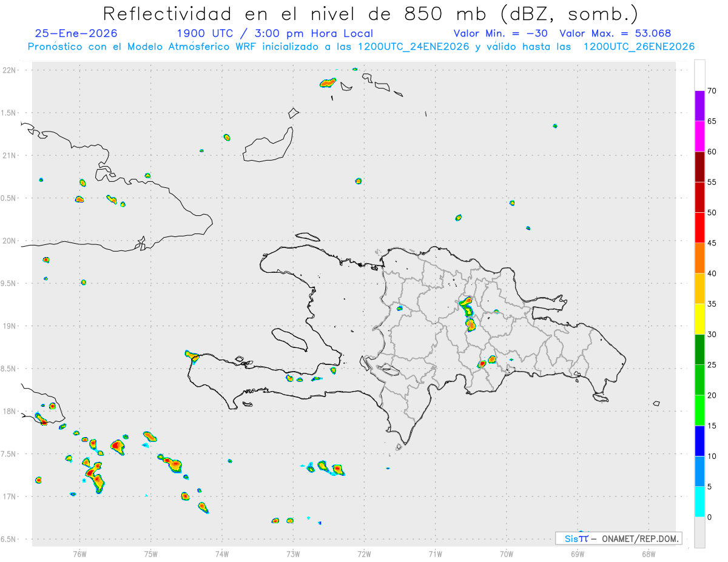Screen dimensions: 728x562
Task: Select the longitude axis label '74W'
Action: 222,554
